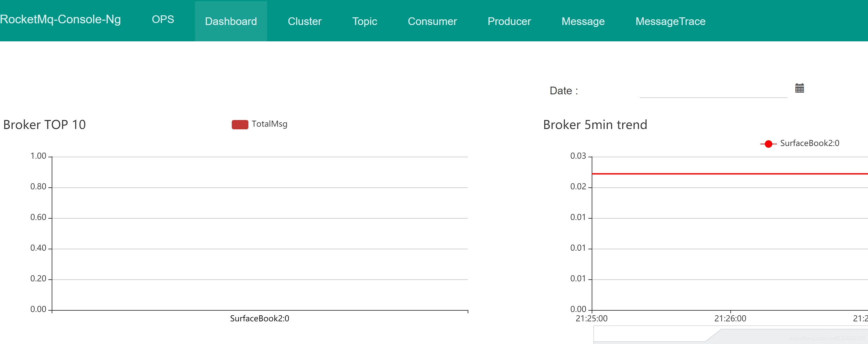Click the red SurfaceBook2:0 trend line
Screen dimensions: 868x344
(730, 174)
